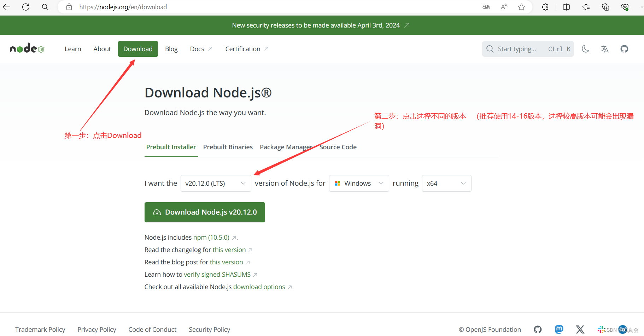644x336 pixels.
Task: Click the Slack icon in the footer
Action: click(x=601, y=329)
